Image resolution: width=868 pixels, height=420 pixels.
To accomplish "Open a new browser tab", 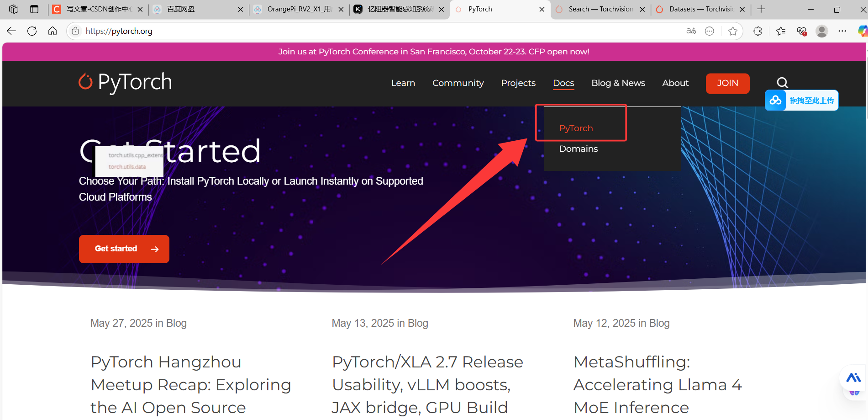I will tap(761, 9).
